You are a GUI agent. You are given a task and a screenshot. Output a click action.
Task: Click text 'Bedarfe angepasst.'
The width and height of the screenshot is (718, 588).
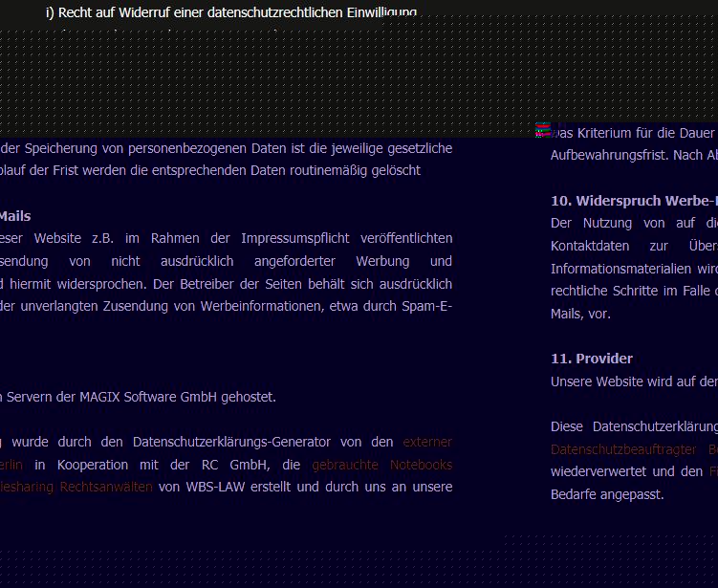click(607, 494)
